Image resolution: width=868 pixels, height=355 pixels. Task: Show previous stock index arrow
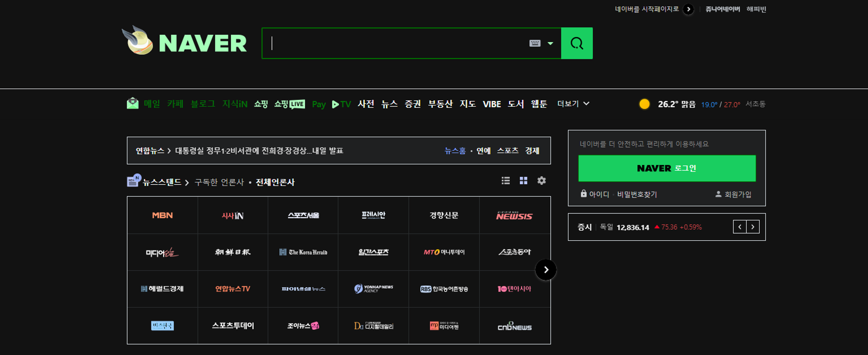tap(740, 227)
